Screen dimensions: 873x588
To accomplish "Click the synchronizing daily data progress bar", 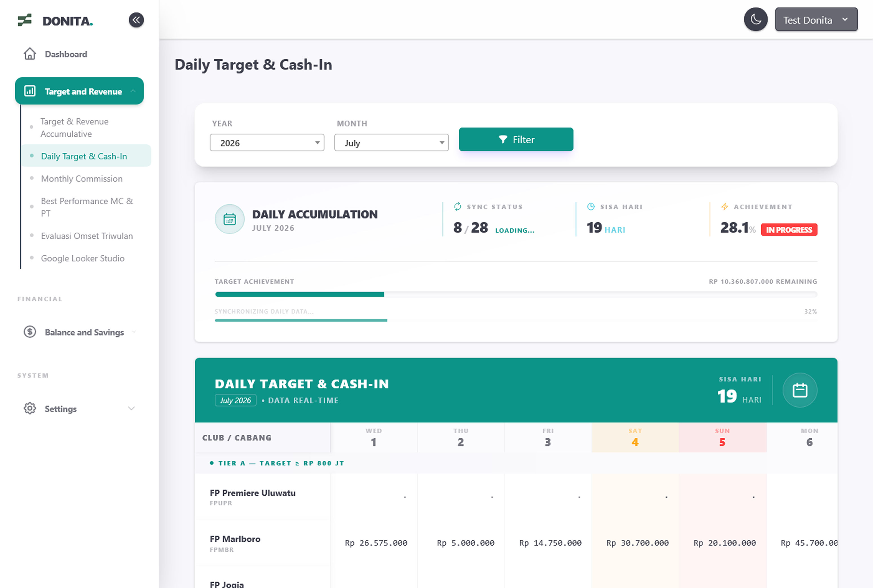I will pyautogui.click(x=516, y=320).
